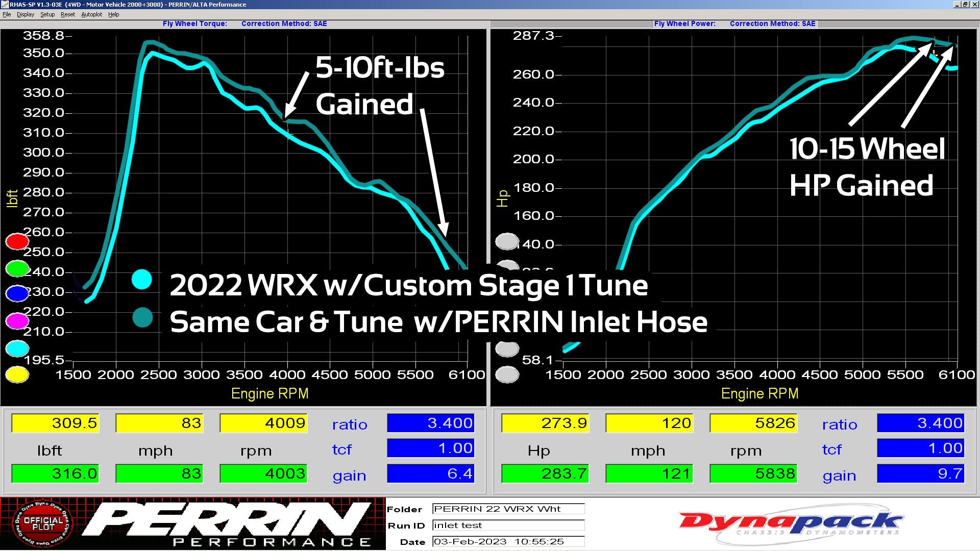Click the Folder field showing PERRIN 22 WRX Wht
The image size is (980, 551).
[508, 509]
